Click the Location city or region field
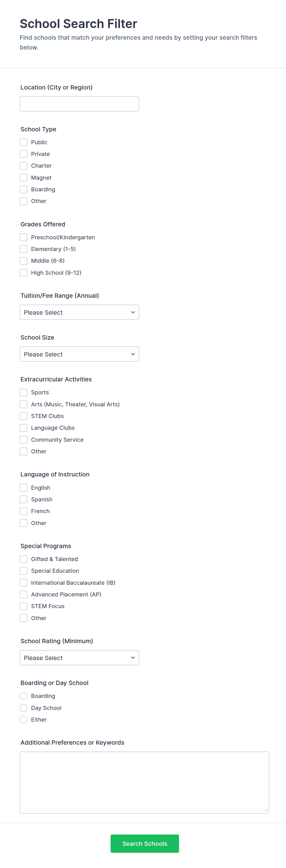This screenshot has width=286, height=868. pos(79,104)
